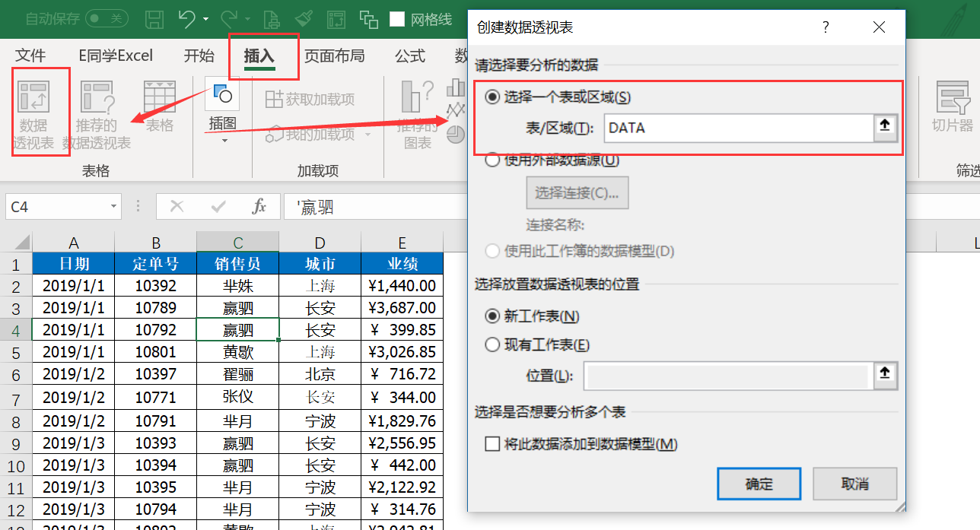The width and height of the screenshot is (980, 530).
Task: Switch to the 开始 ribbon tab
Action: tap(199, 55)
